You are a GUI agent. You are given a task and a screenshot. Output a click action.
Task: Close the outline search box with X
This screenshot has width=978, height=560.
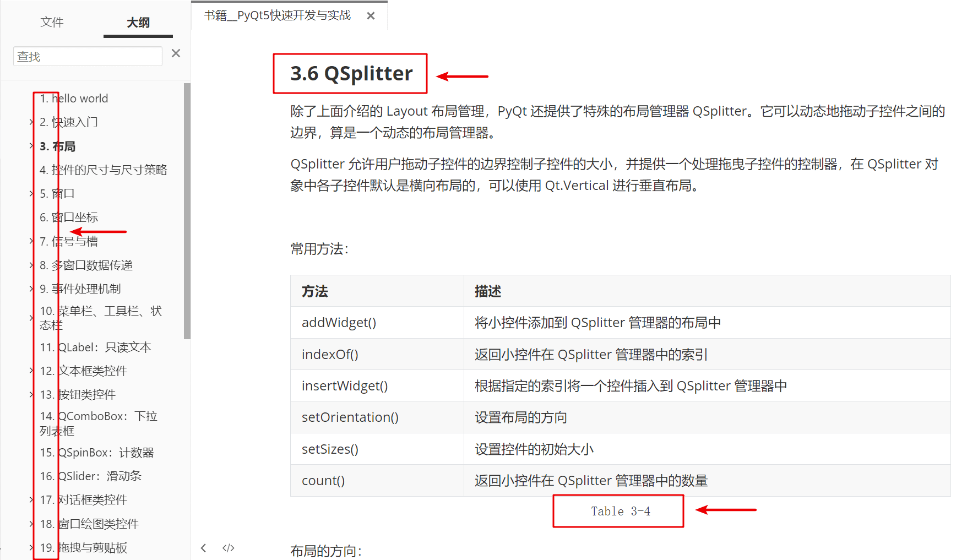coord(176,53)
